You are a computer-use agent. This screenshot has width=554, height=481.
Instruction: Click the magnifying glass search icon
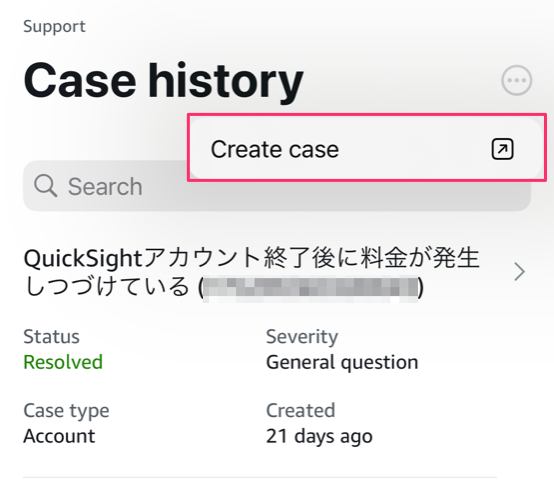pos(46,186)
